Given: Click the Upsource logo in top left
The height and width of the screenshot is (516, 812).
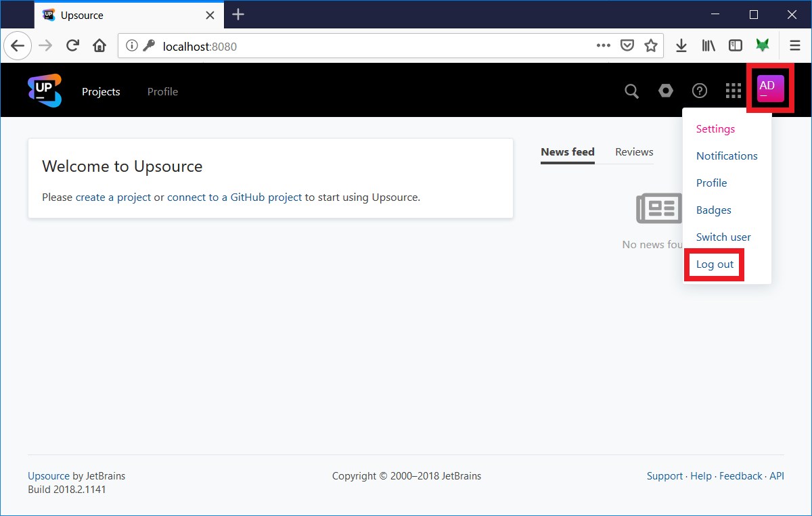Looking at the screenshot, I should tap(43, 90).
